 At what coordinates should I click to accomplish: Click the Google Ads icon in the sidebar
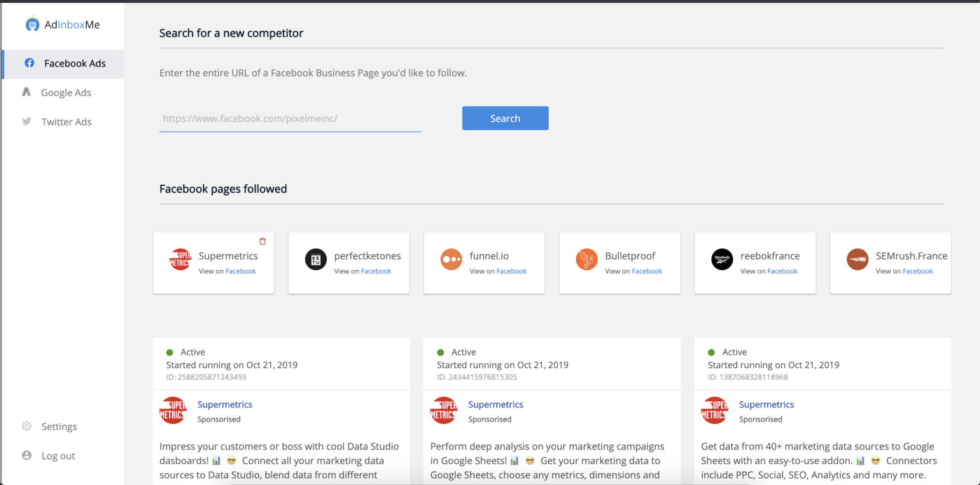pyautogui.click(x=27, y=92)
